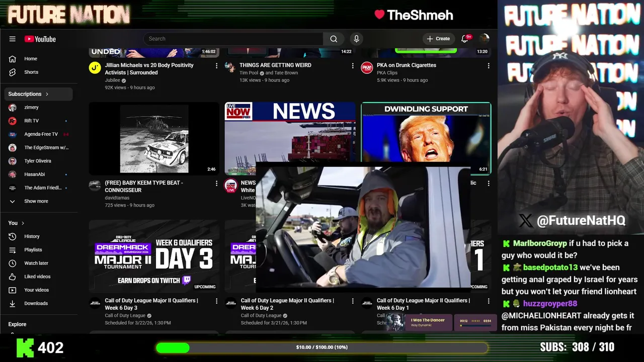Open THINGS ARE GETTING WEIRD video title

click(x=275, y=65)
